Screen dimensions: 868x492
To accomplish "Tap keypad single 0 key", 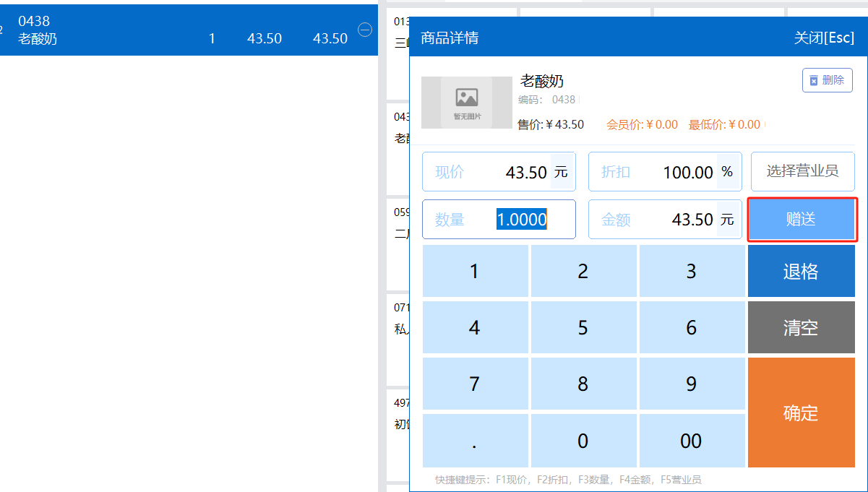I will tap(583, 441).
